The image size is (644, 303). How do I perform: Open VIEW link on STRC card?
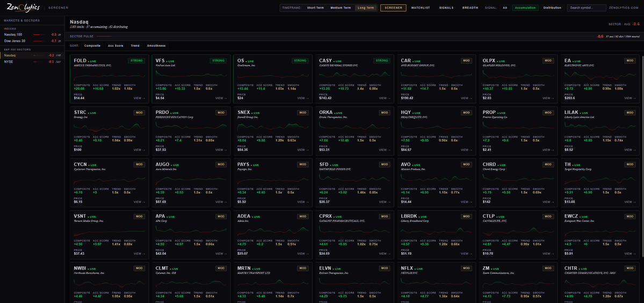[x=139, y=150]
